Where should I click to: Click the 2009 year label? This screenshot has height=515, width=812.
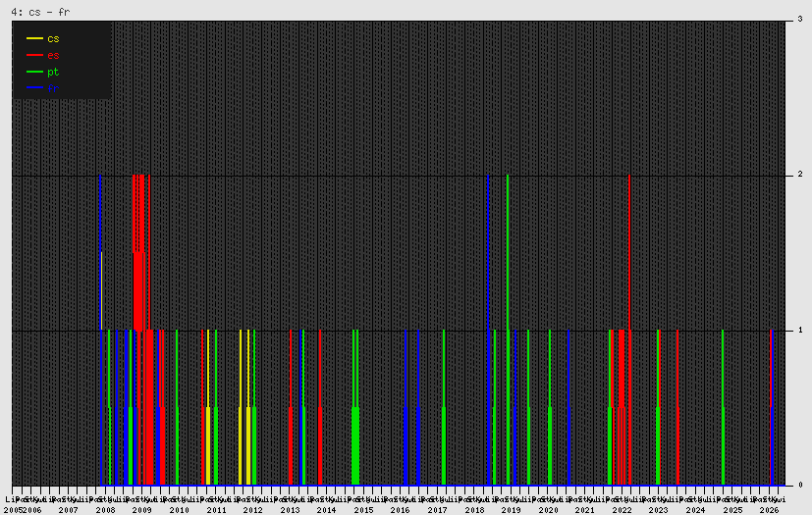pos(142,510)
